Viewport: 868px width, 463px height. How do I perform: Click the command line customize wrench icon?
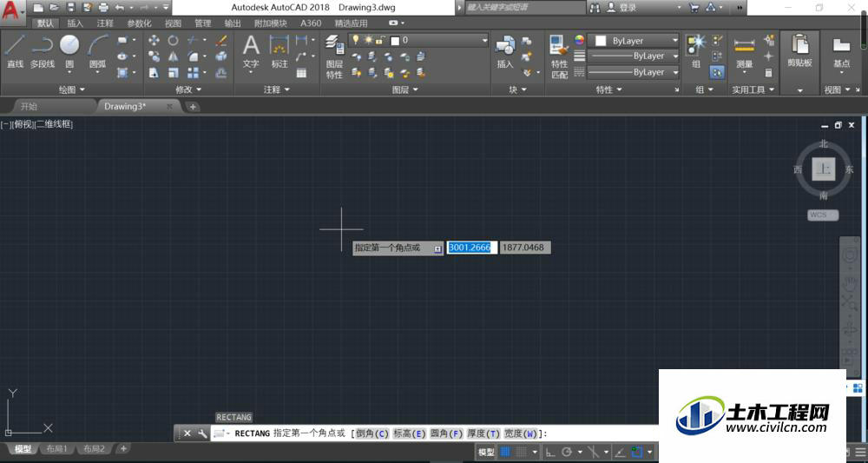[202, 433]
